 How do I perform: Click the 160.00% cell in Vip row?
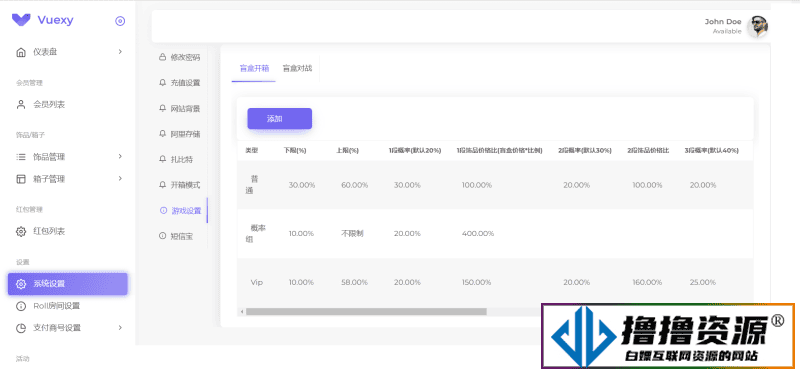(x=648, y=282)
